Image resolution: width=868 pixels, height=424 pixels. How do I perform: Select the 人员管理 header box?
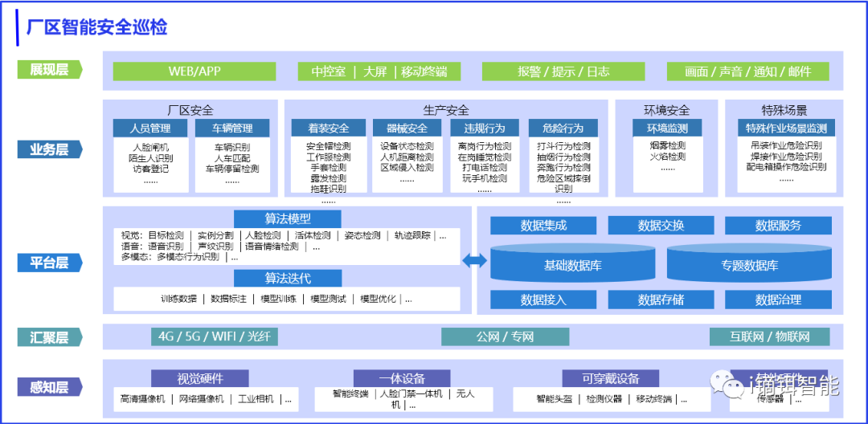coord(150,128)
